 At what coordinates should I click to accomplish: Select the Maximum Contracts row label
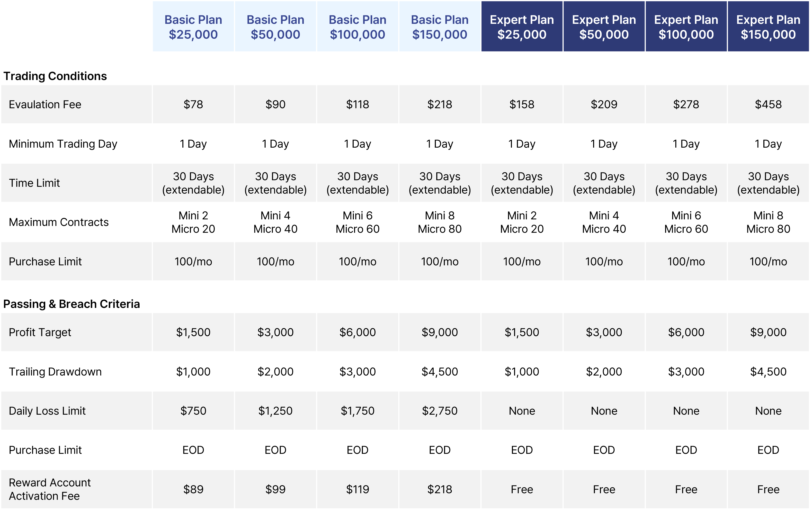pos(59,222)
